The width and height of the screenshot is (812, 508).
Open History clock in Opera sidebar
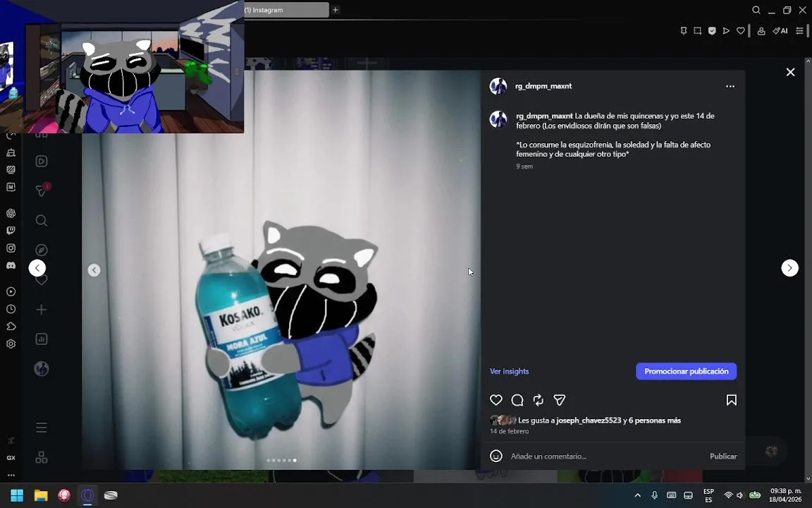click(11, 309)
